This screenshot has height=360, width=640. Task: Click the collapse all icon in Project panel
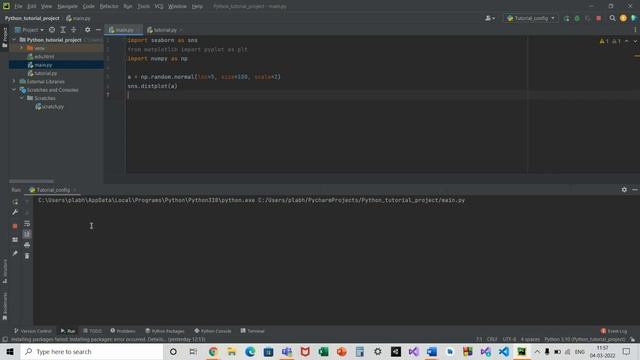[x=73, y=30]
